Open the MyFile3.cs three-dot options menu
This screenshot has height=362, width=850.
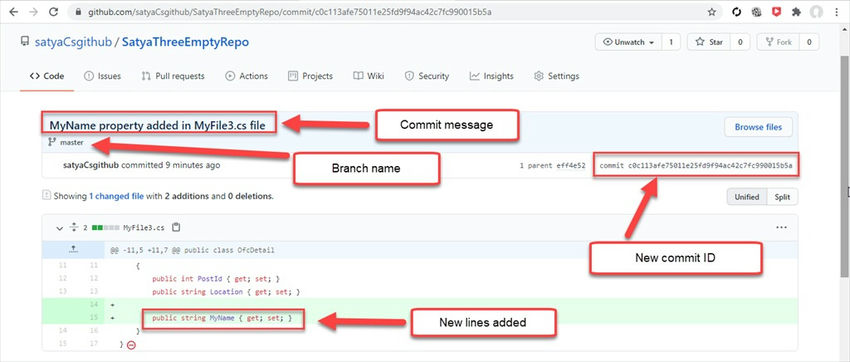(781, 228)
